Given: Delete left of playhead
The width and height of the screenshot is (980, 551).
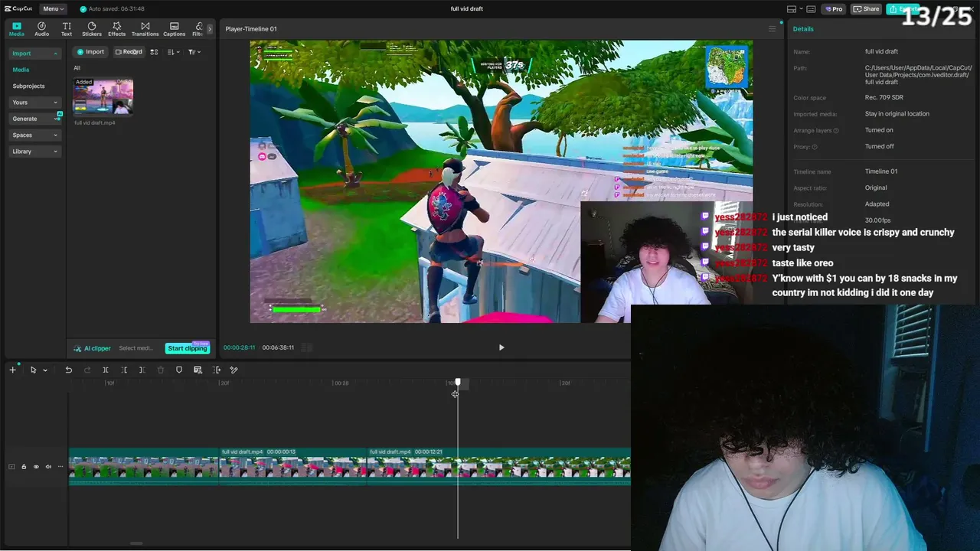Looking at the screenshot, I should (124, 370).
